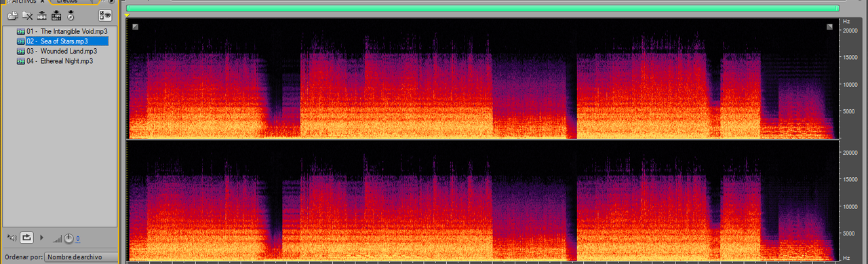Click audio icon beside The Intangible Void.mp3
Screen dimensions: 868x264
(x=21, y=31)
